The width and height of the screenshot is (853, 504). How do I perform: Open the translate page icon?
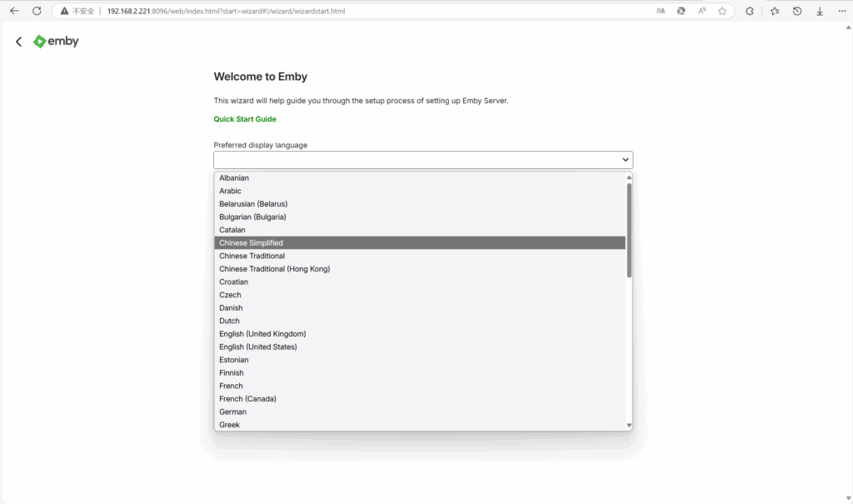point(661,11)
